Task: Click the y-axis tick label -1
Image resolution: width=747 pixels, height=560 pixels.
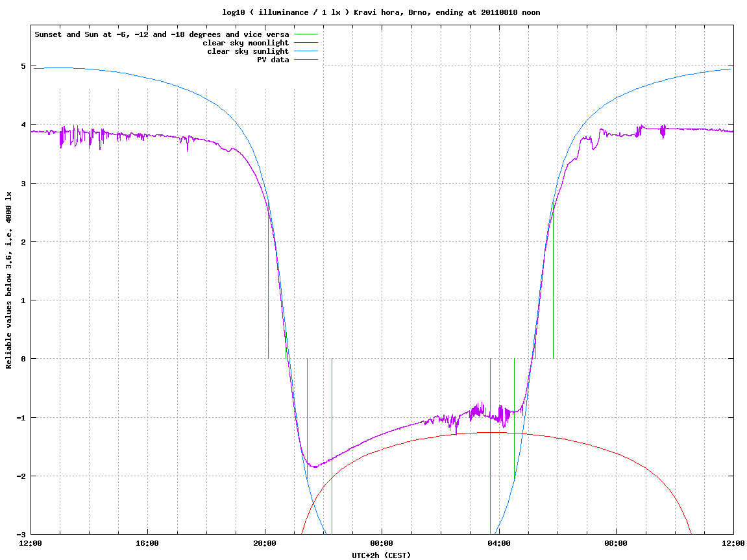Action: pyautogui.click(x=21, y=418)
